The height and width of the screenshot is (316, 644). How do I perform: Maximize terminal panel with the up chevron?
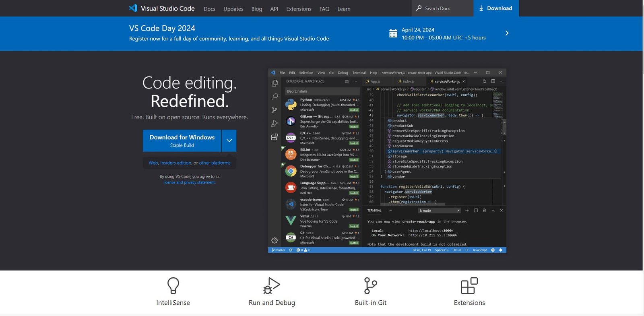493,211
